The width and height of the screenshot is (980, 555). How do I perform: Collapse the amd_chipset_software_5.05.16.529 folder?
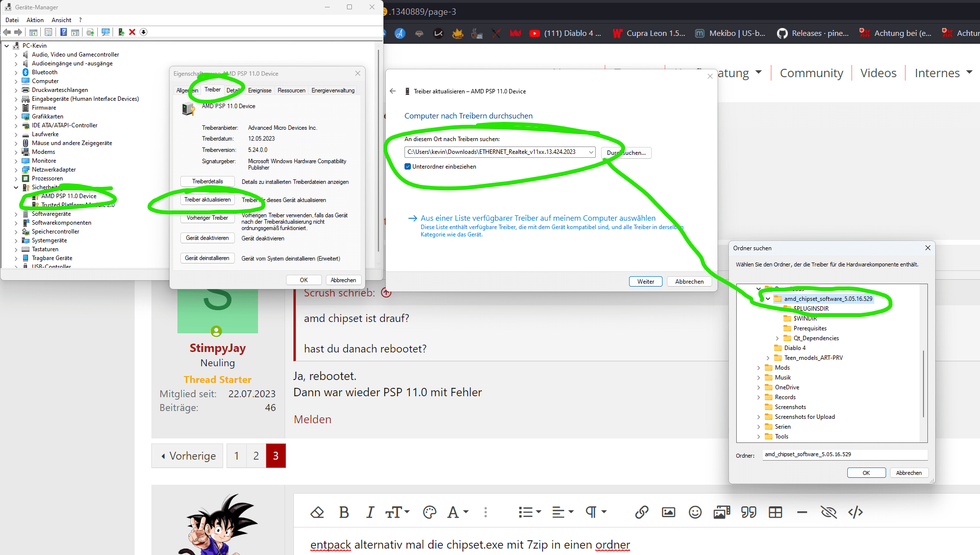tap(768, 299)
